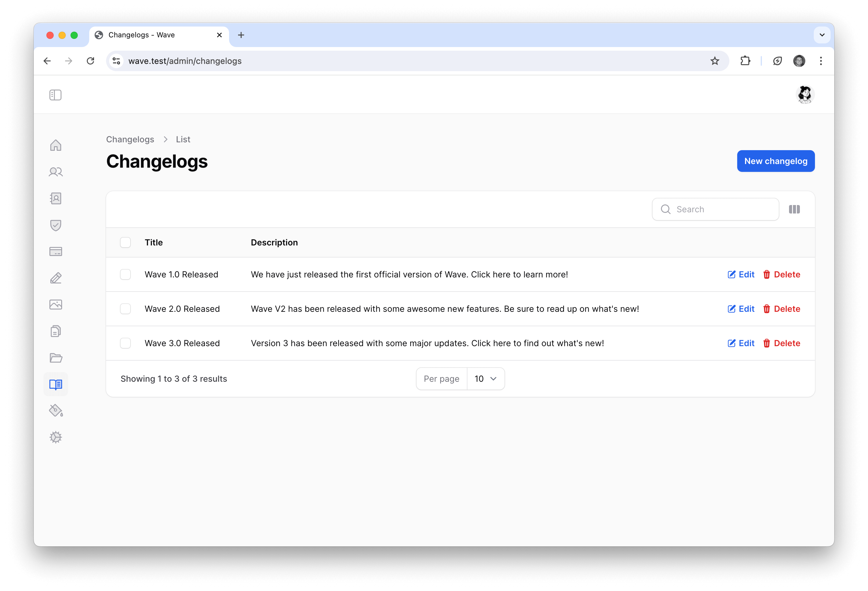Open the shield-check Permissions sidebar icon
The height and width of the screenshot is (591, 868).
56,225
